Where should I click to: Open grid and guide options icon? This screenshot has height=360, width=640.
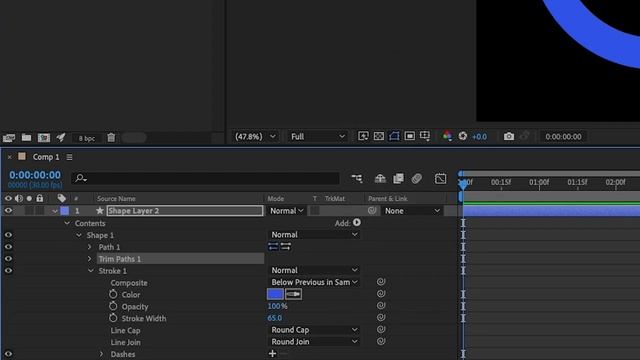425,136
